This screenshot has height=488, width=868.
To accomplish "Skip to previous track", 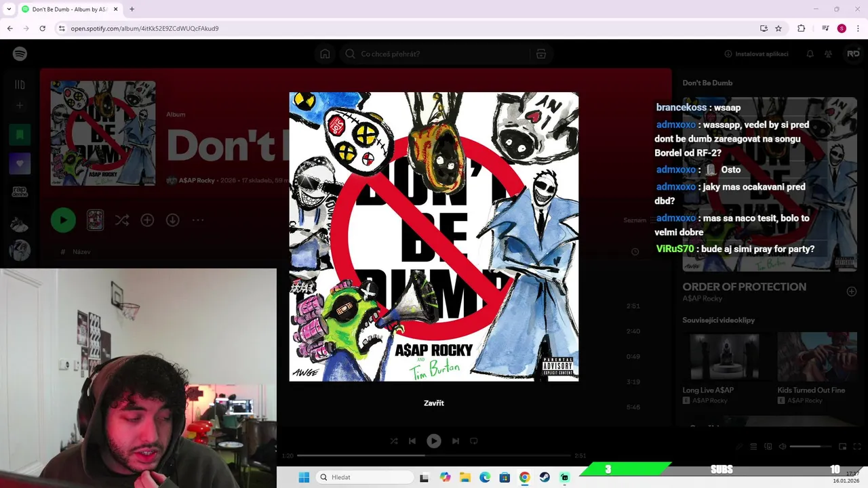I will [412, 441].
